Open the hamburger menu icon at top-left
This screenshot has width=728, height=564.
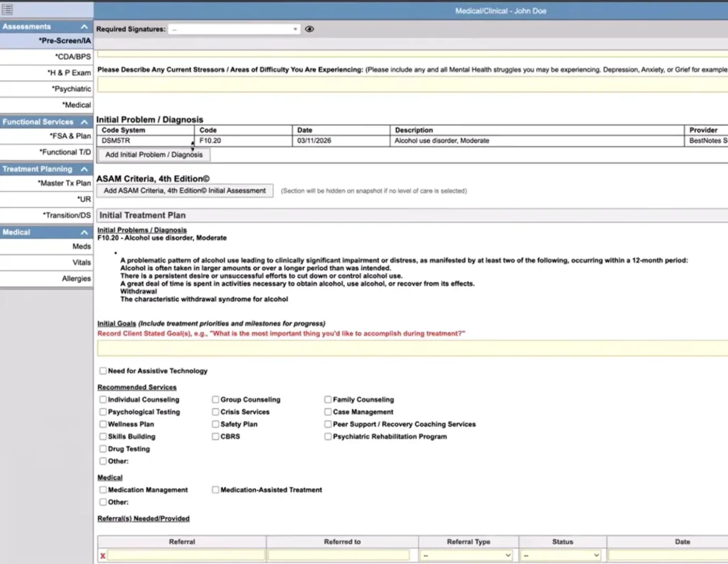pyautogui.click(x=7, y=9)
